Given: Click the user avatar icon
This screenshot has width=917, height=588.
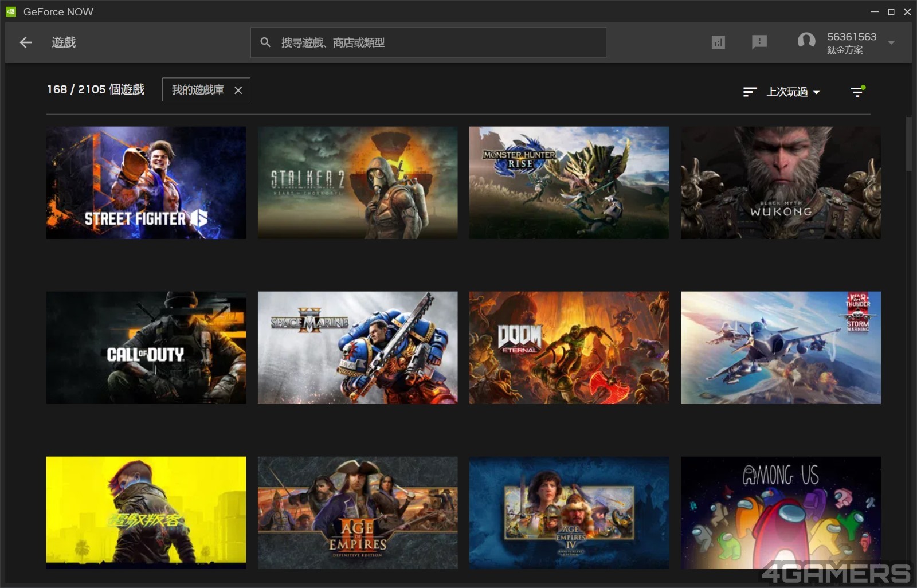Looking at the screenshot, I should click(x=806, y=41).
